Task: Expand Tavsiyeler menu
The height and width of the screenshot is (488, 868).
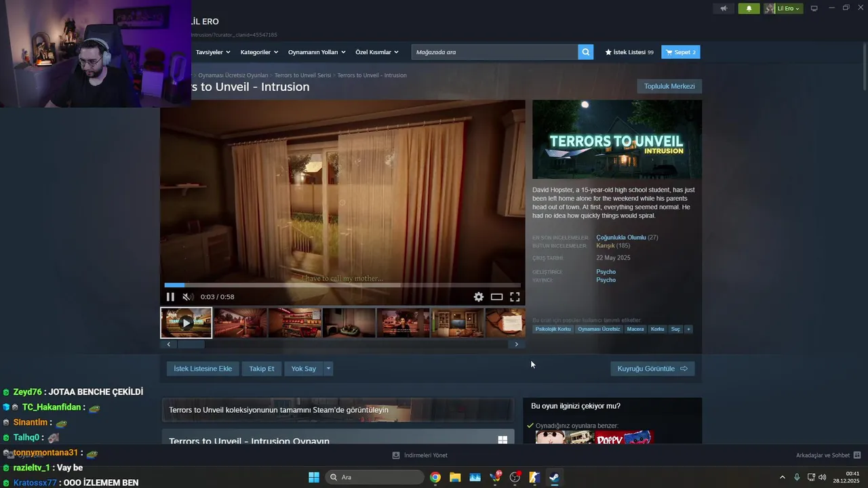Action: 213,52
